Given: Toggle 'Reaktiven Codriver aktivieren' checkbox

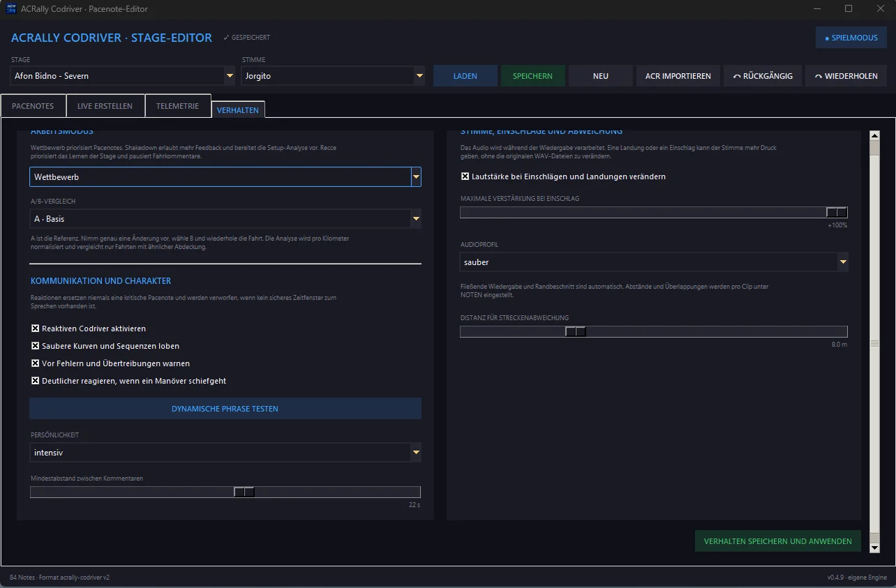Looking at the screenshot, I should click(x=36, y=329).
